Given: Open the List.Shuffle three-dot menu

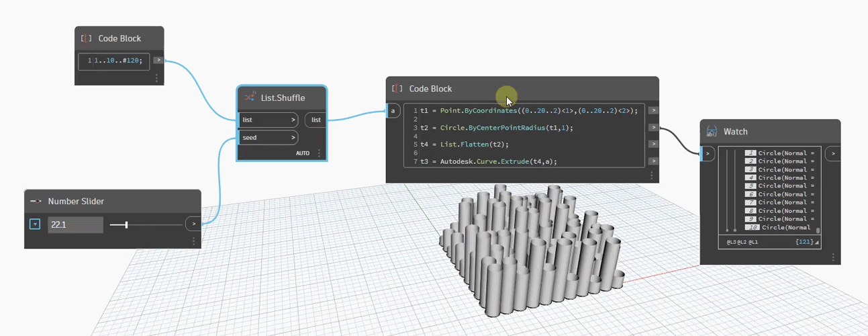Looking at the screenshot, I should (319, 153).
